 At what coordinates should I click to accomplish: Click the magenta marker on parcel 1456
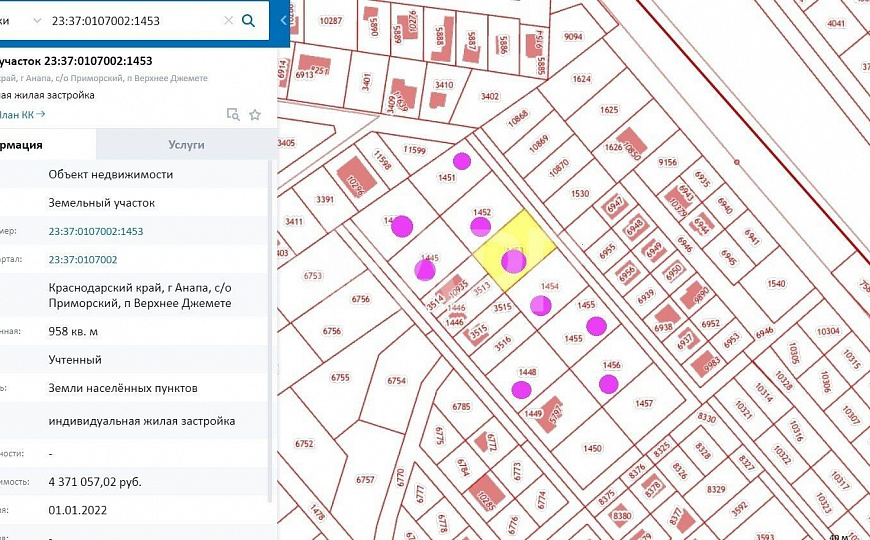[608, 384]
